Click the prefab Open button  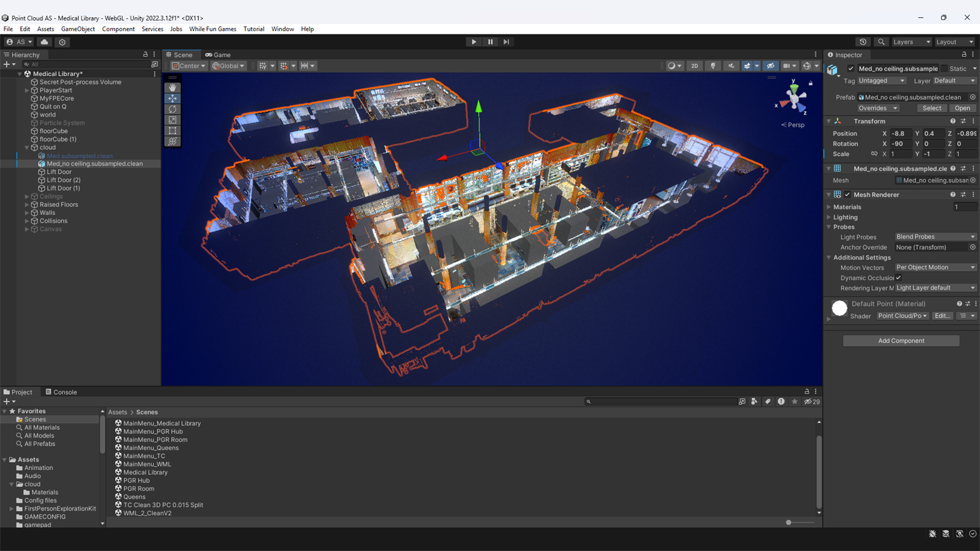[x=962, y=108]
